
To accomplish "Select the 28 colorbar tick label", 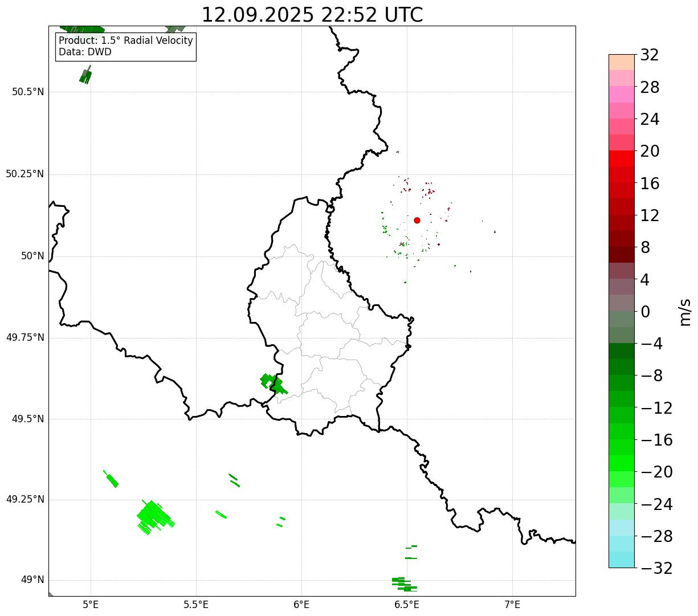I will (650, 87).
